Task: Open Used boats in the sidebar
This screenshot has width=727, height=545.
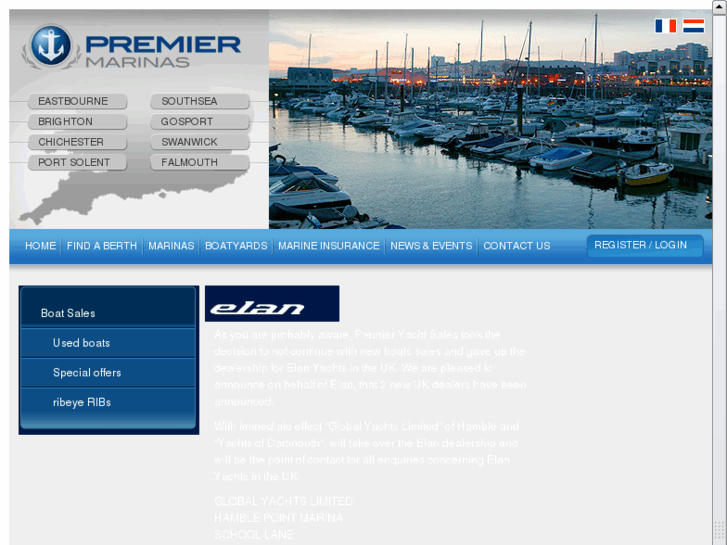Action: [x=108, y=343]
